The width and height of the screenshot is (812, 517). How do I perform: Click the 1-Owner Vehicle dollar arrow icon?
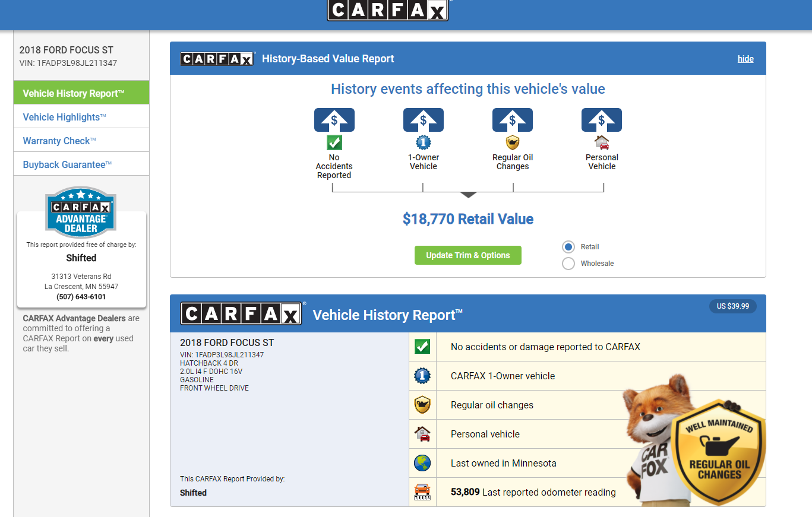click(424, 120)
